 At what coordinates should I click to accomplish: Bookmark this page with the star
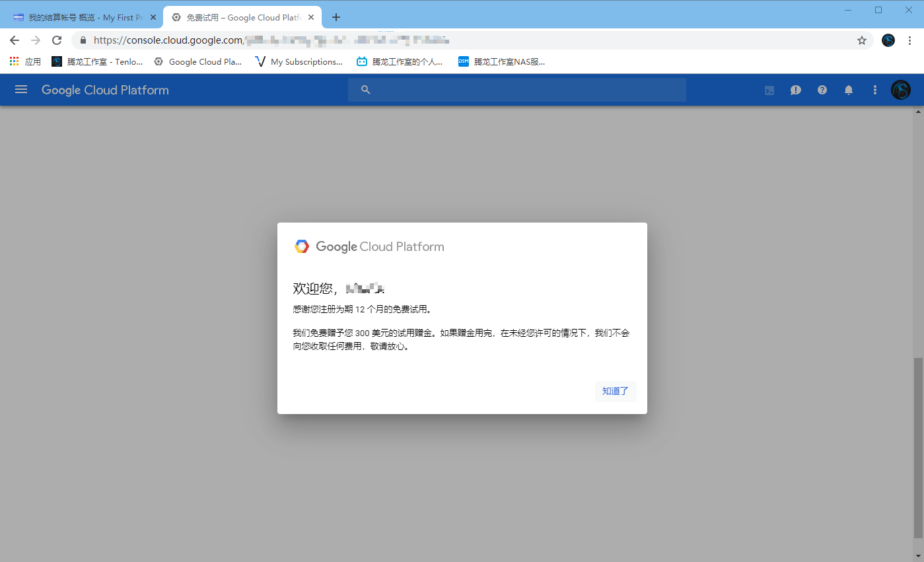862,40
